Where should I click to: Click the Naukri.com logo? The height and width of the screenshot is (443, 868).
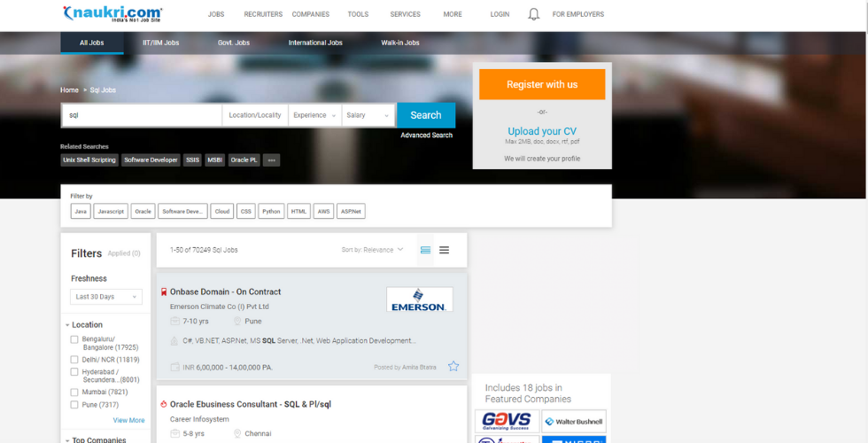pyautogui.click(x=113, y=14)
